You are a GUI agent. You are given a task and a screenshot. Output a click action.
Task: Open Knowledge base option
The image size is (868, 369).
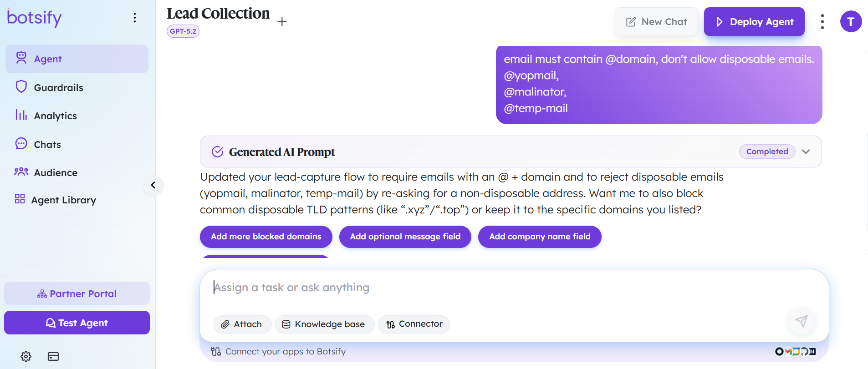click(324, 324)
